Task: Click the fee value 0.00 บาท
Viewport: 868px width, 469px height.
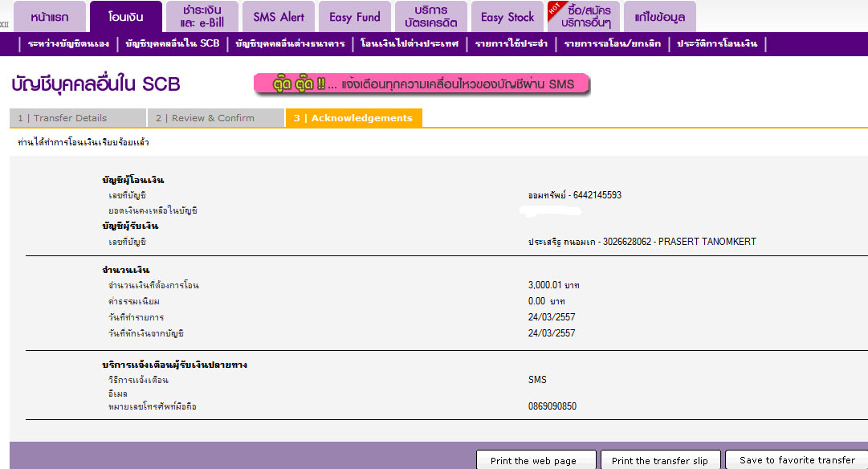Action: pyautogui.click(x=546, y=301)
